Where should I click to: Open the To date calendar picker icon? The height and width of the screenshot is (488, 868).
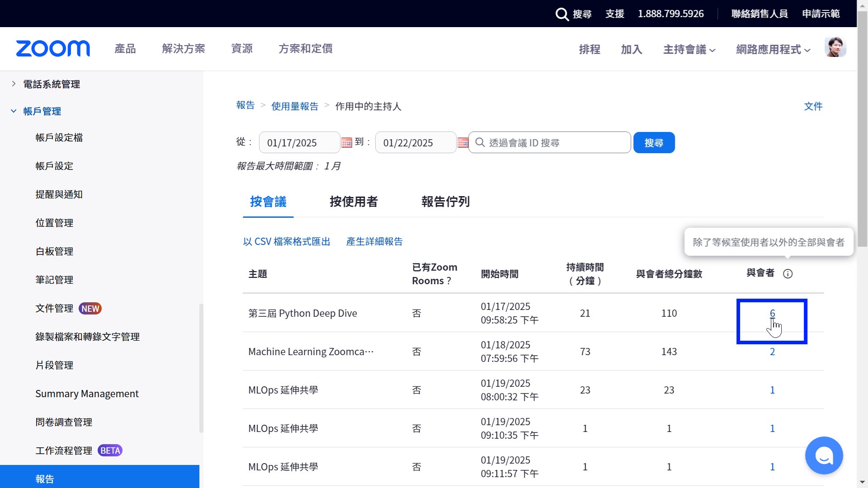tap(463, 142)
